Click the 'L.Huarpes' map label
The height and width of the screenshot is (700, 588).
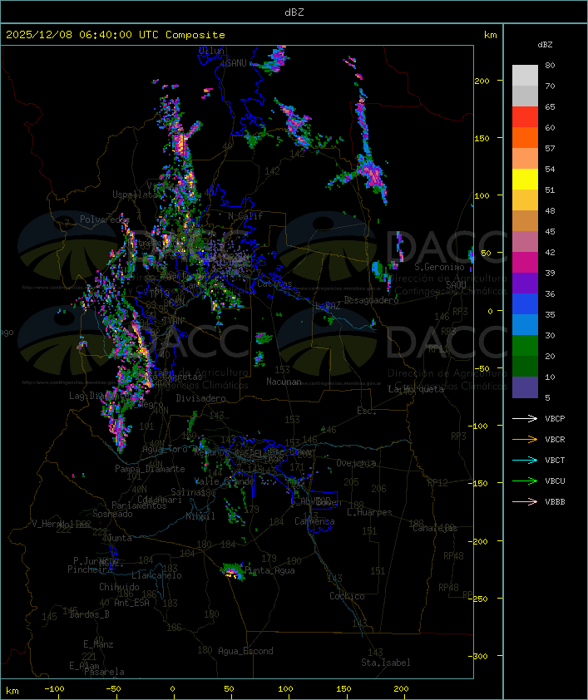pos(369,512)
